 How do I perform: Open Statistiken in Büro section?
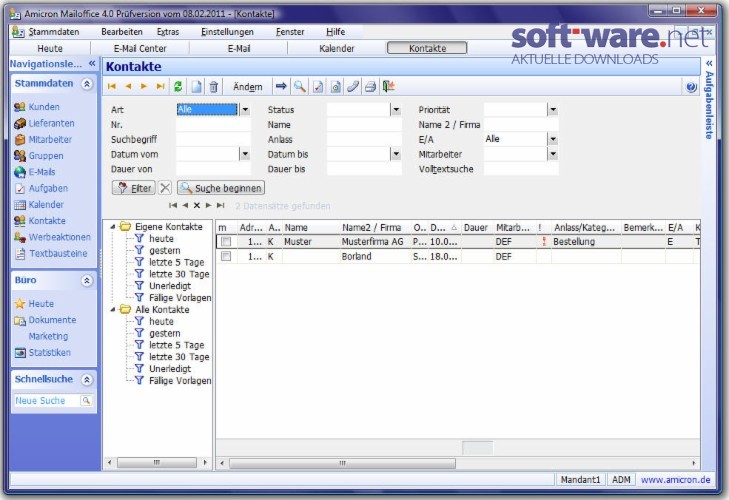[x=43, y=353]
